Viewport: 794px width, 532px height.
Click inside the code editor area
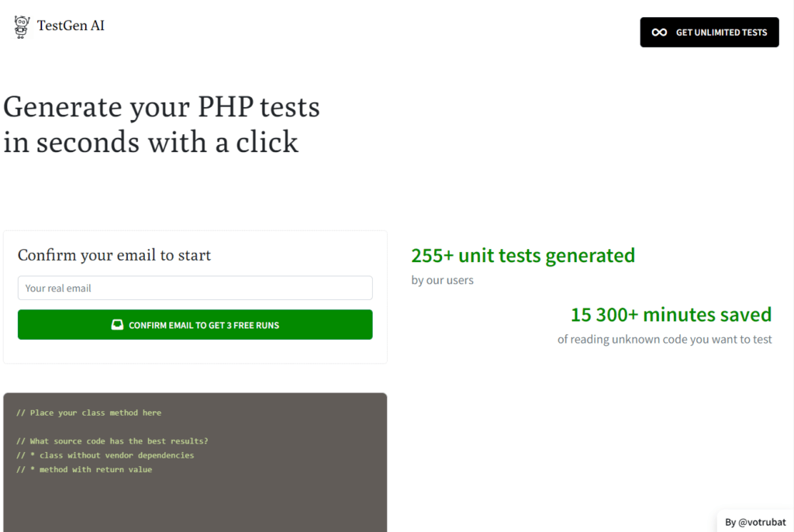pyautogui.click(x=195, y=462)
